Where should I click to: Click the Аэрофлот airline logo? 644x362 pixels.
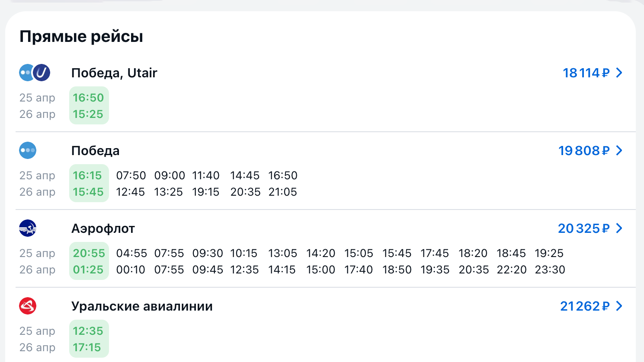pyautogui.click(x=28, y=228)
